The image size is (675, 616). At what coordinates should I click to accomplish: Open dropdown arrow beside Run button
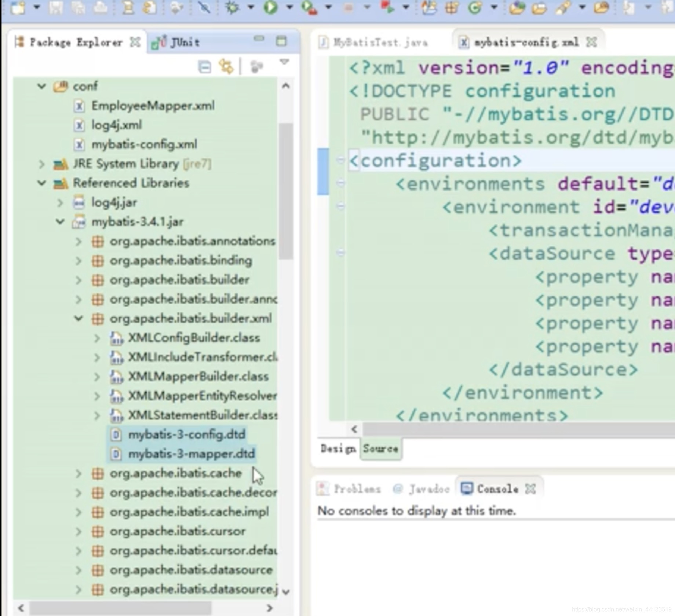[289, 7]
